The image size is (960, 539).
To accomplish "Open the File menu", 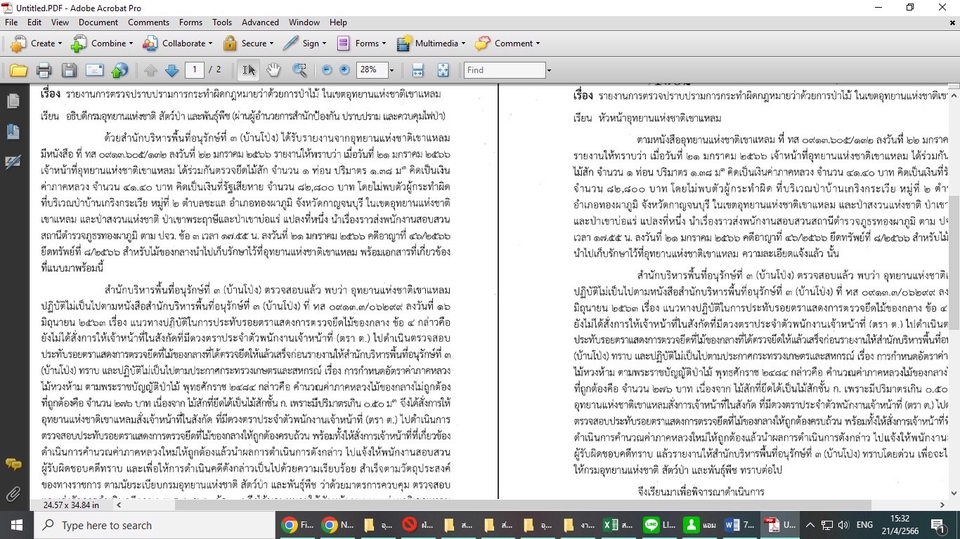I will 11,22.
